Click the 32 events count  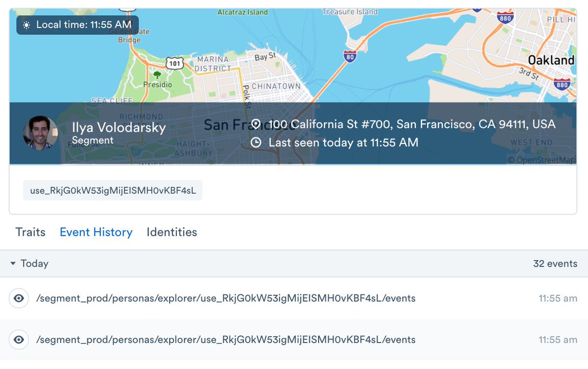555,264
